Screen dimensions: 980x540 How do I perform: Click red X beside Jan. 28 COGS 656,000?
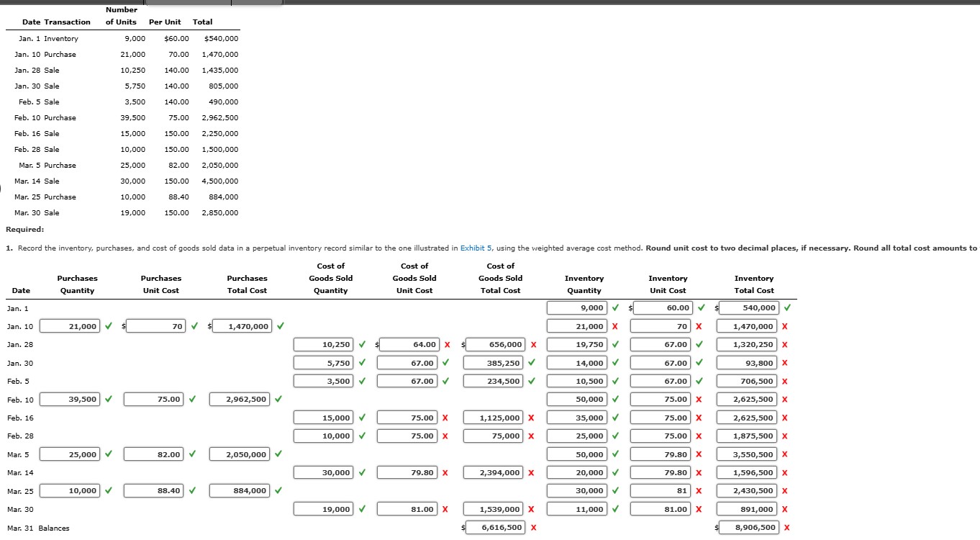(533, 345)
